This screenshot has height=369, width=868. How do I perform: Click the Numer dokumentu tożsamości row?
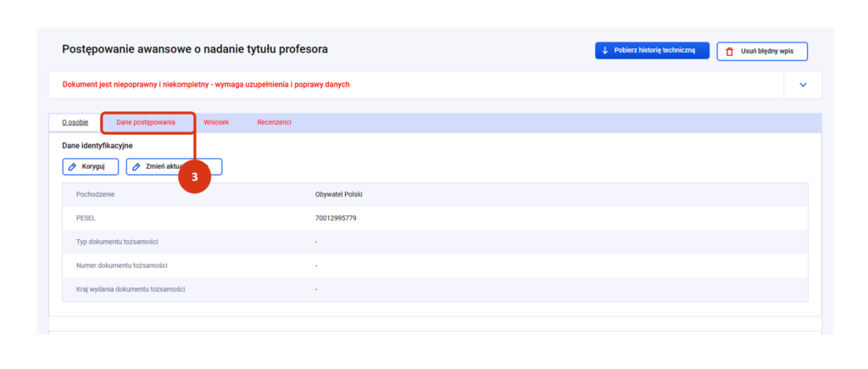[x=127, y=266]
